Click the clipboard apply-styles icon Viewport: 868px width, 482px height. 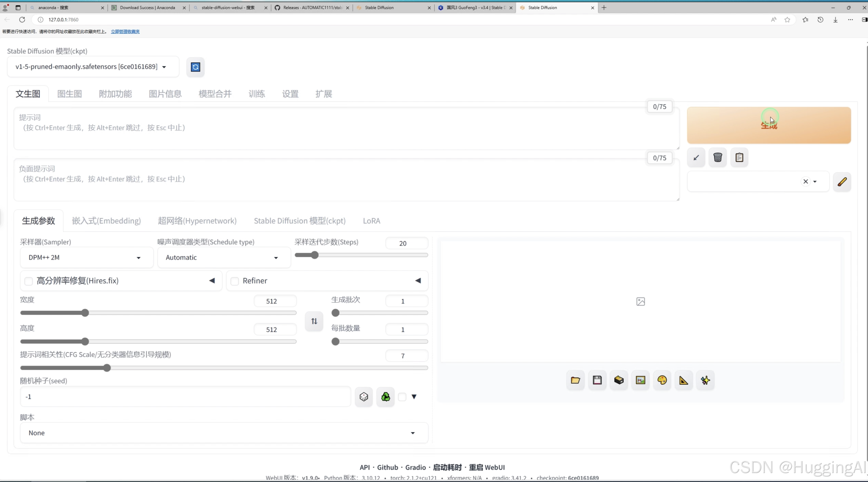tap(739, 157)
